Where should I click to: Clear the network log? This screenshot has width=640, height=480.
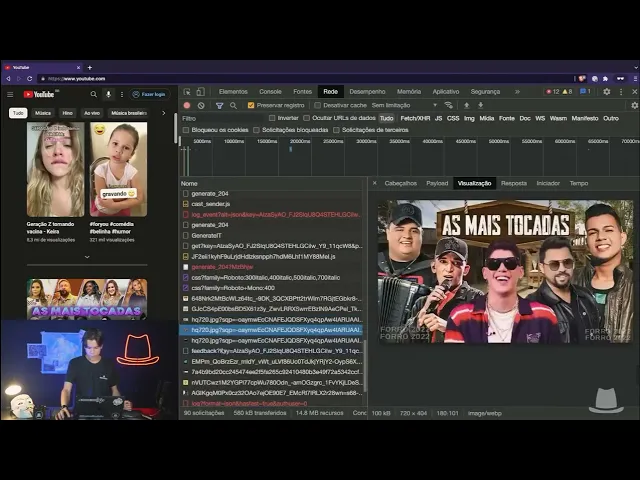(x=201, y=105)
